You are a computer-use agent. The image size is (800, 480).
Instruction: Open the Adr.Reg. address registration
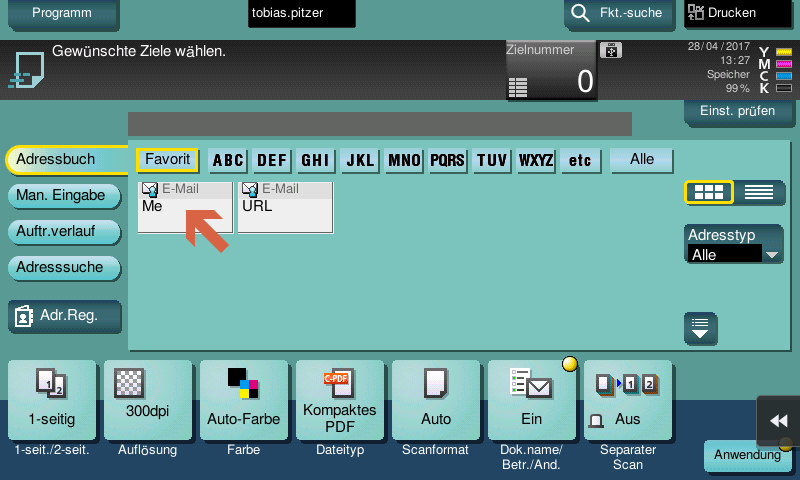65,317
